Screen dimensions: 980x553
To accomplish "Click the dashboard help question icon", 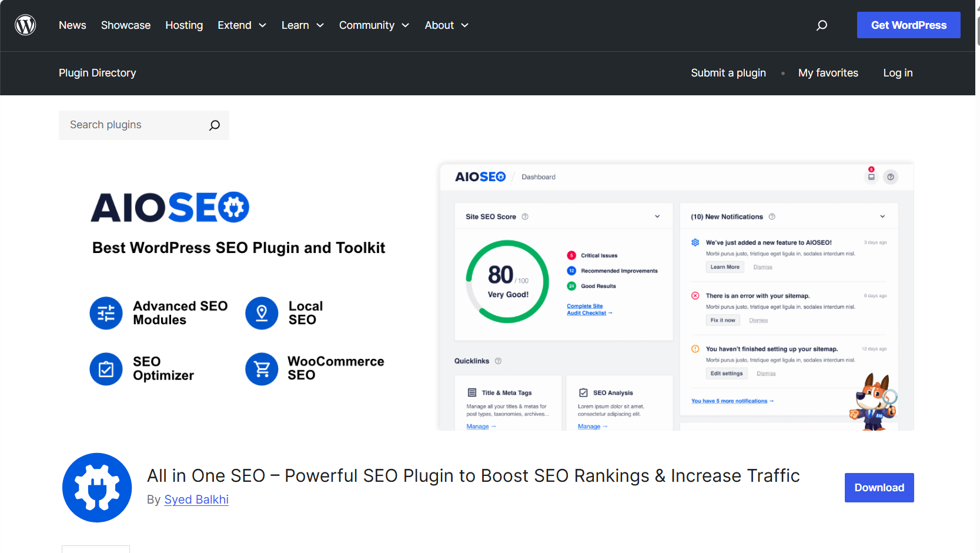I will pyautogui.click(x=891, y=177).
